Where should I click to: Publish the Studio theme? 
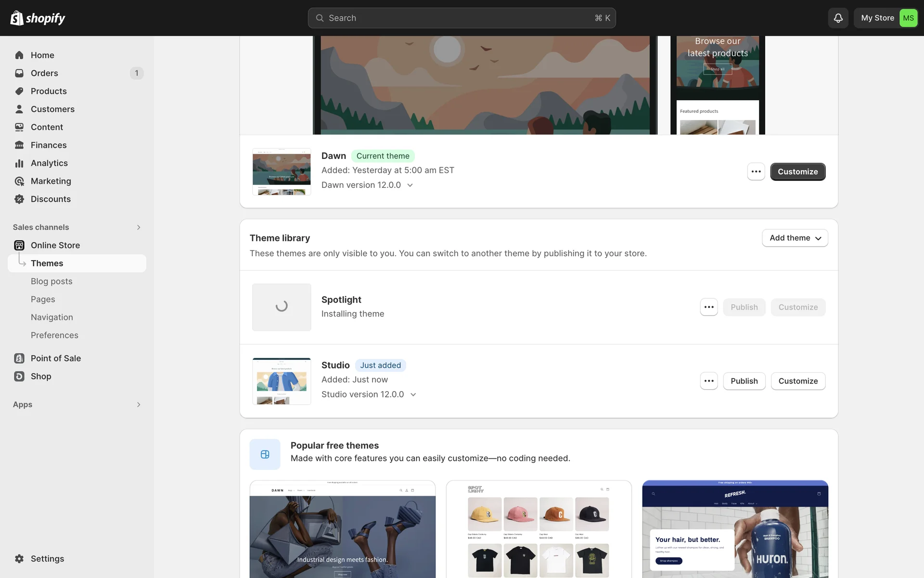tap(744, 381)
